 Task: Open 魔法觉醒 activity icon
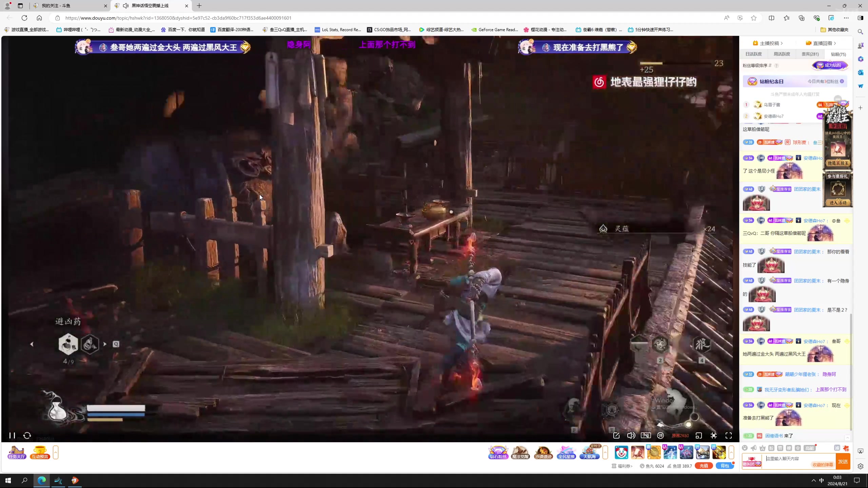coord(520,452)
